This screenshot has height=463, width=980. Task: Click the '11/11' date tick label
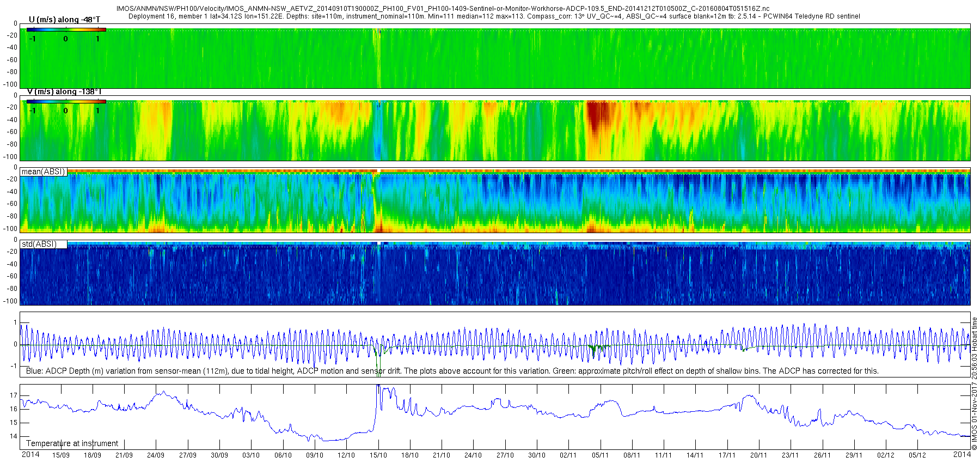pyautogui.click(x=664, y=455)
